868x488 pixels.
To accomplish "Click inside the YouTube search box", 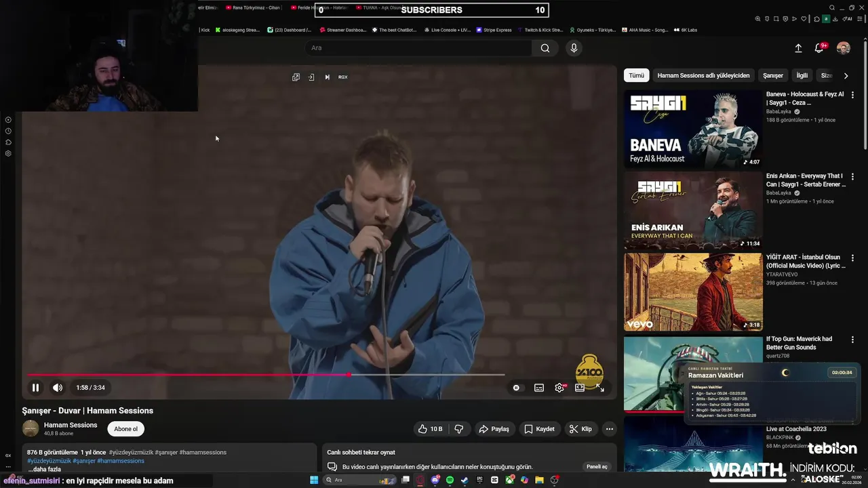I will [x=418, y=48].
